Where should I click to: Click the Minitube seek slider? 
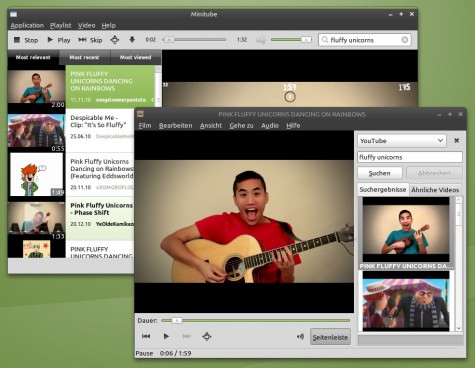tap(194, 40)
